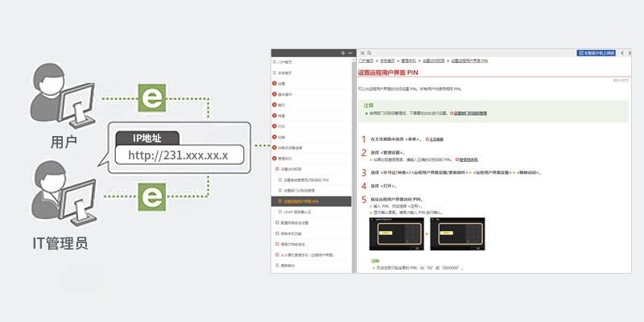Click 手册首页 in the breadcrumb
The width and height of the screenshot is (644, 322).
click(387, 61)
